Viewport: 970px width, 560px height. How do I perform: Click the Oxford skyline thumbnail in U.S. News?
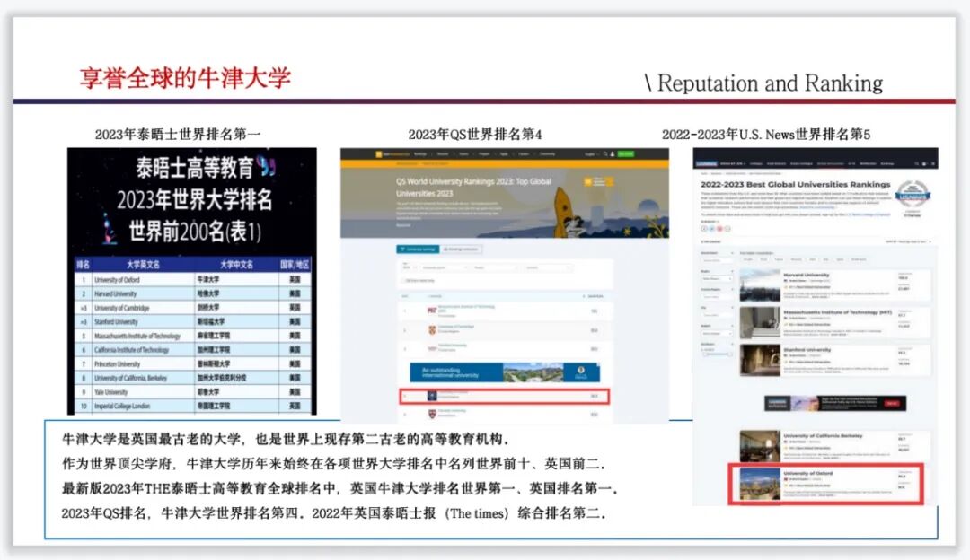click(760, 484)
